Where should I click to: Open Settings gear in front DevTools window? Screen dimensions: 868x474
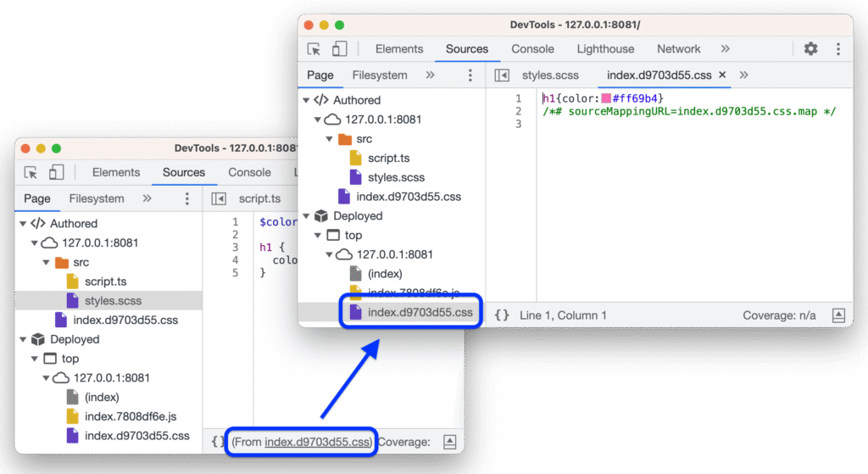(x=810, y=48)
